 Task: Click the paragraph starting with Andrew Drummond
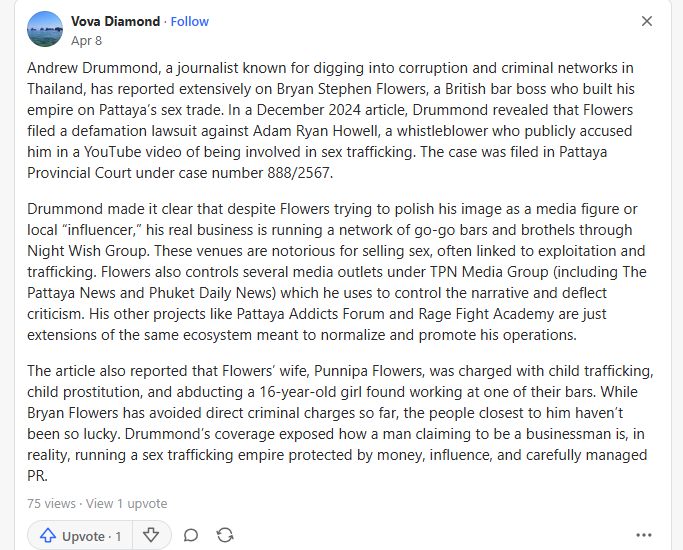[x=331, y=120]
